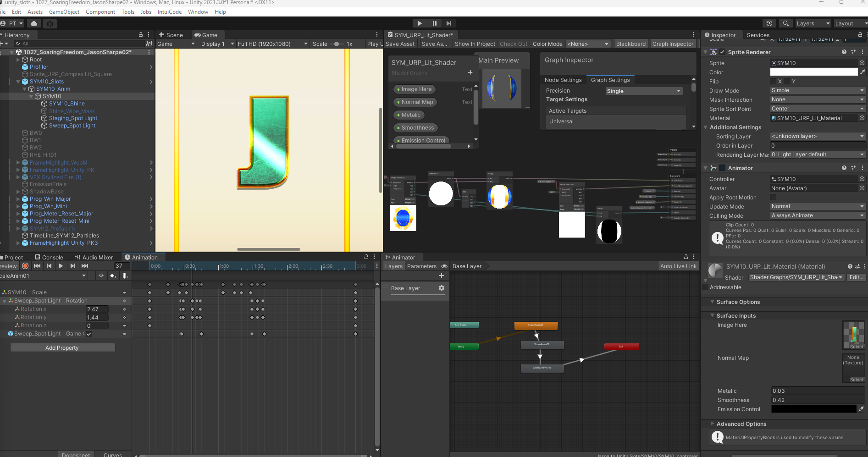Toggle Animator parameter visibility eye

tap(444, 266)
